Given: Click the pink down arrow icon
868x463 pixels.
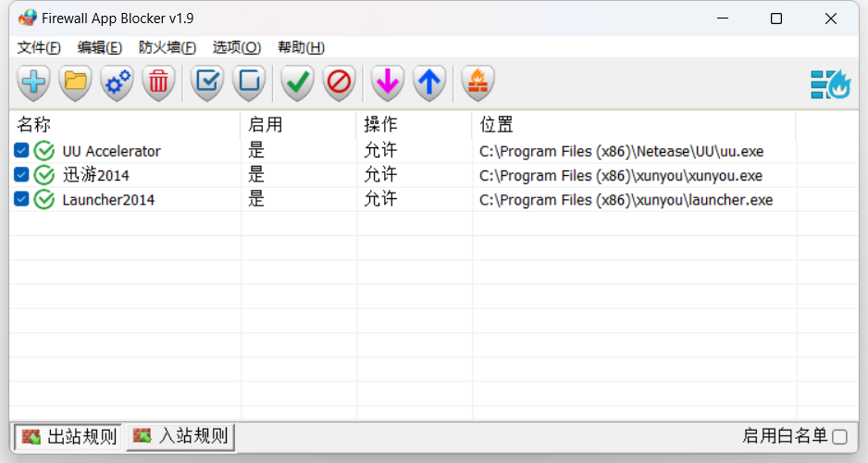Looking at the screenshot, I should point(388,83).
